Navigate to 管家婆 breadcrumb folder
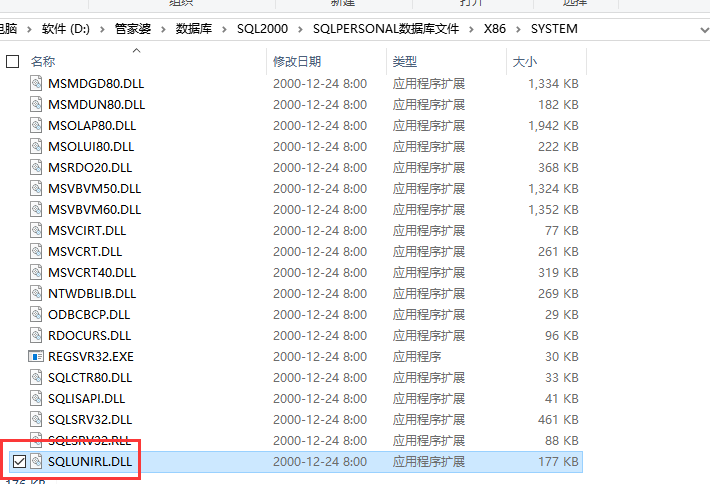The image size is (710, 484). click(133, 29)
